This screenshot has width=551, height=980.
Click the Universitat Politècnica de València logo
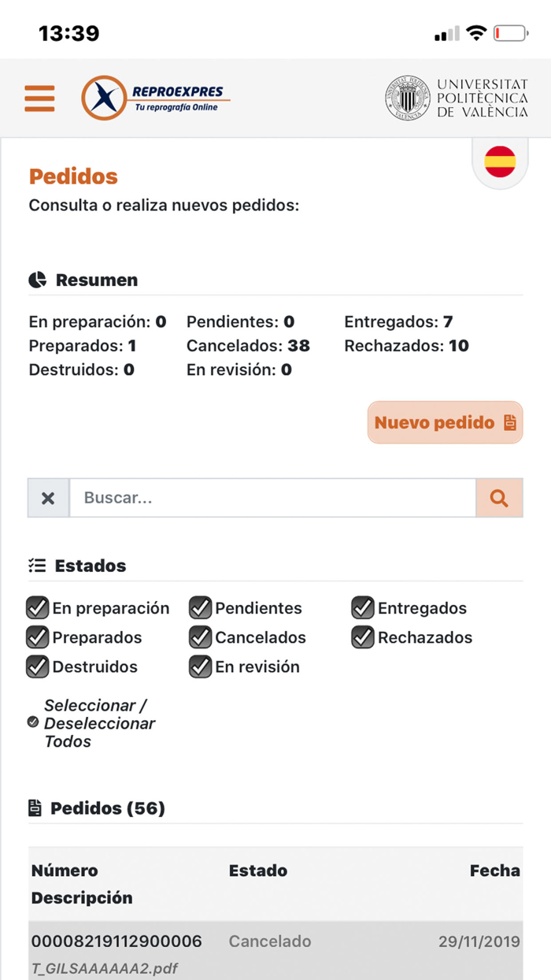455,96
